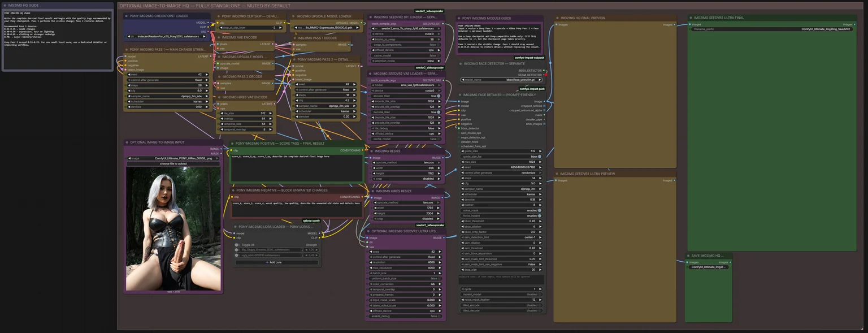868x333 pixels.
Task: Click the uploaded image preview thumbnail
Action: click(173, 229)
